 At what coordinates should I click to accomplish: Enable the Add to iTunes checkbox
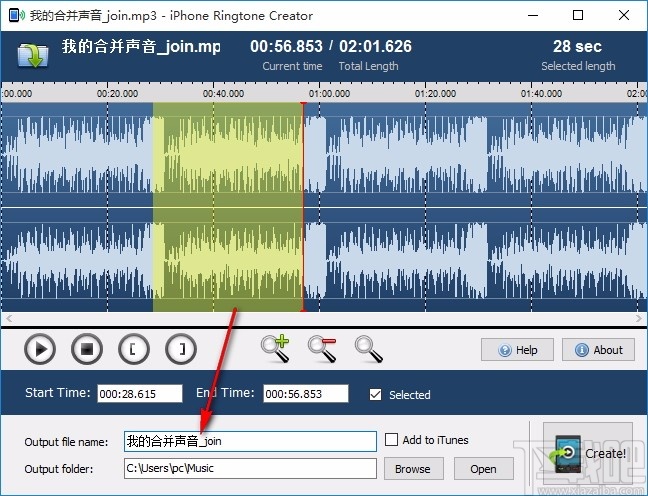point(391,439)
